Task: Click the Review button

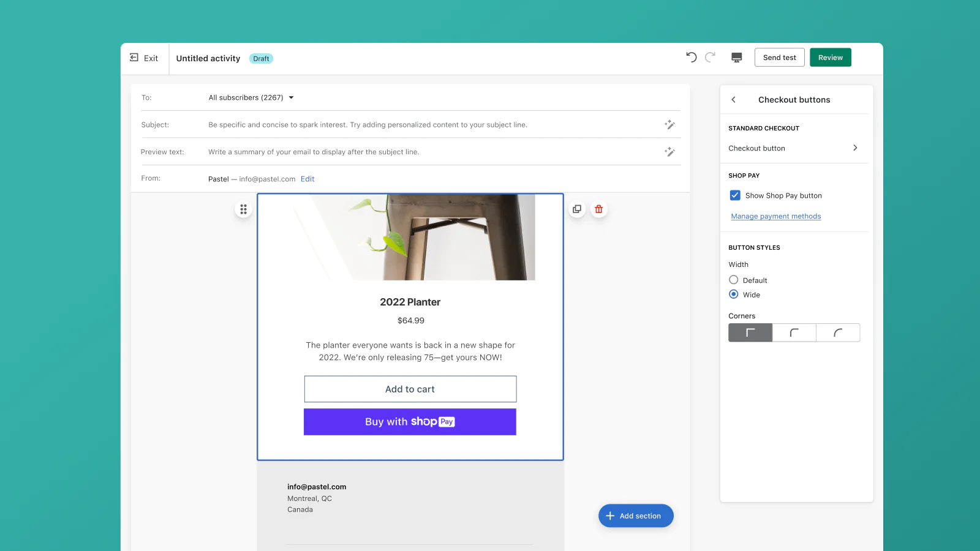Action: 831,58
